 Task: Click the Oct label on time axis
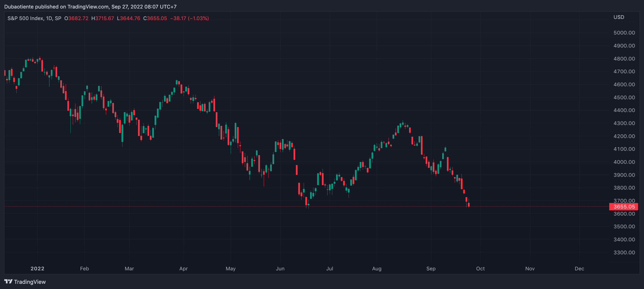(480, 268)
